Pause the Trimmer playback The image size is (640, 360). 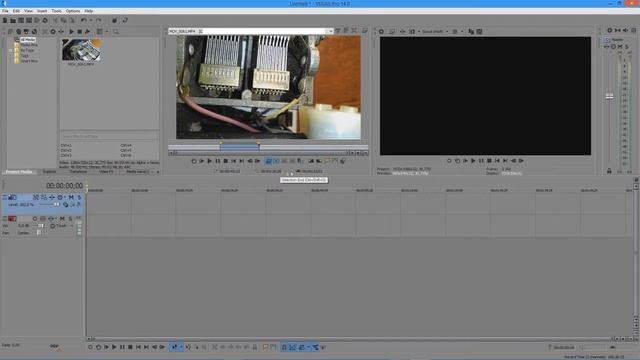(x=218, y=161)
